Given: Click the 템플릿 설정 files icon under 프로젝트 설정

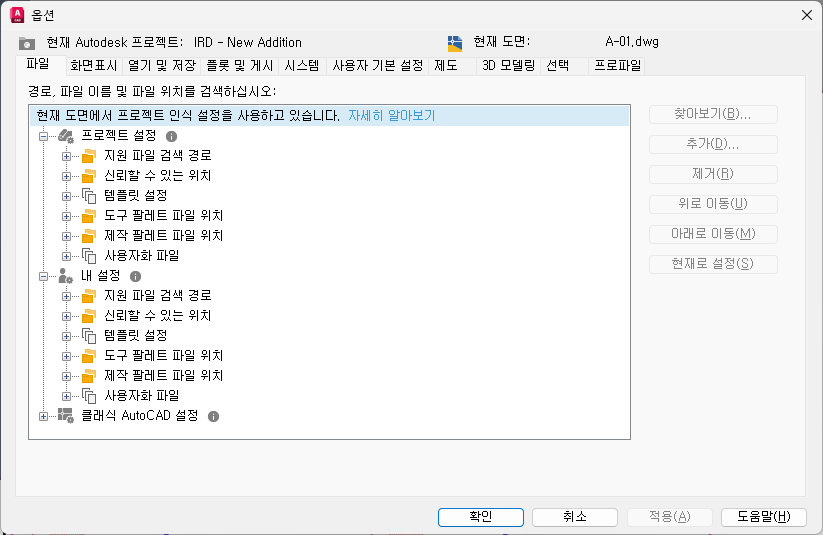Looking at the screenshot, I should (x=89, y=196).
